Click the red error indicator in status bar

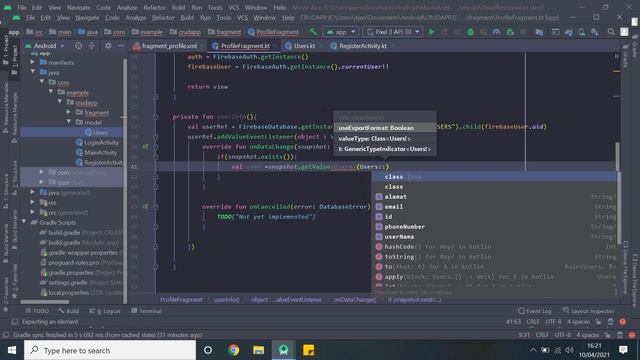pyautogui.click(x=622, y=322)
